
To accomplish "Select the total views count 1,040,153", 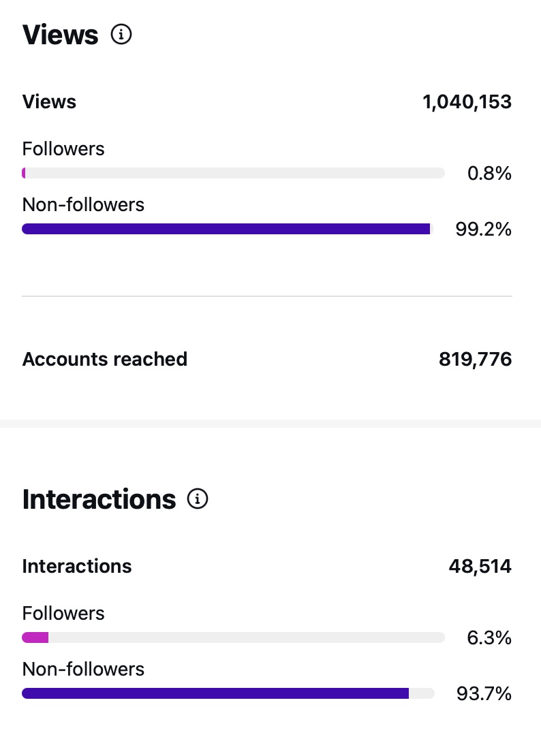I will (467, 102).
